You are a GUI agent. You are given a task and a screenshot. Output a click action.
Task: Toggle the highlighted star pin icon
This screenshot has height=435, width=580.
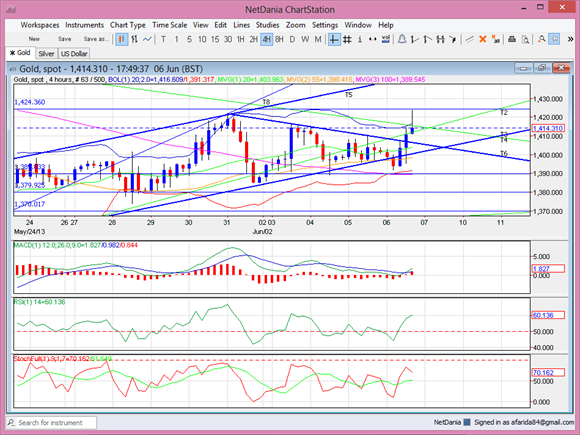point(554,39)
